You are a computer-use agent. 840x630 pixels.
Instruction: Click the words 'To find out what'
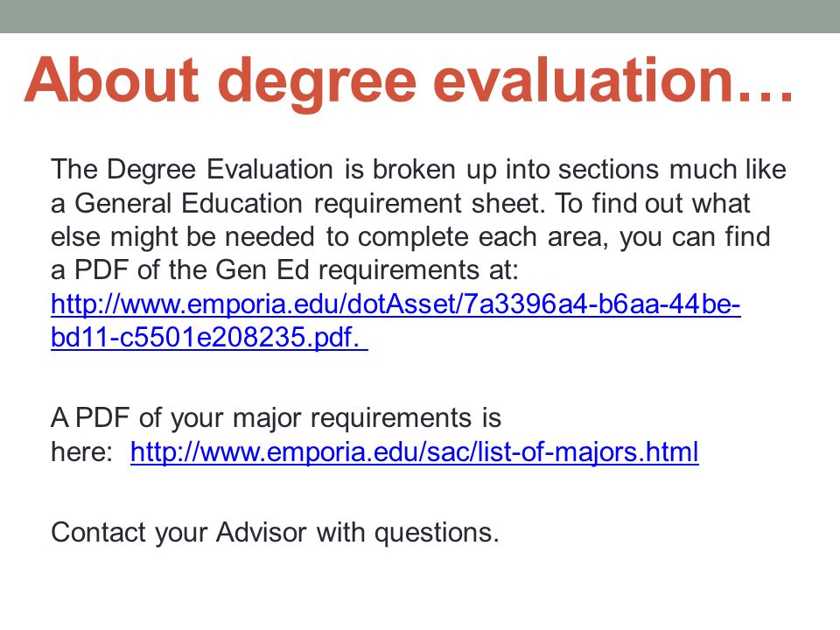point(652,204)
